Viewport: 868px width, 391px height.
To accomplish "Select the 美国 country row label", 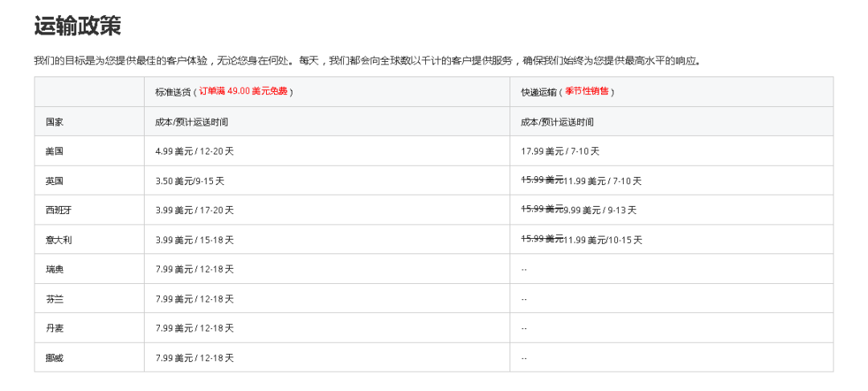I will pos(55,151).
